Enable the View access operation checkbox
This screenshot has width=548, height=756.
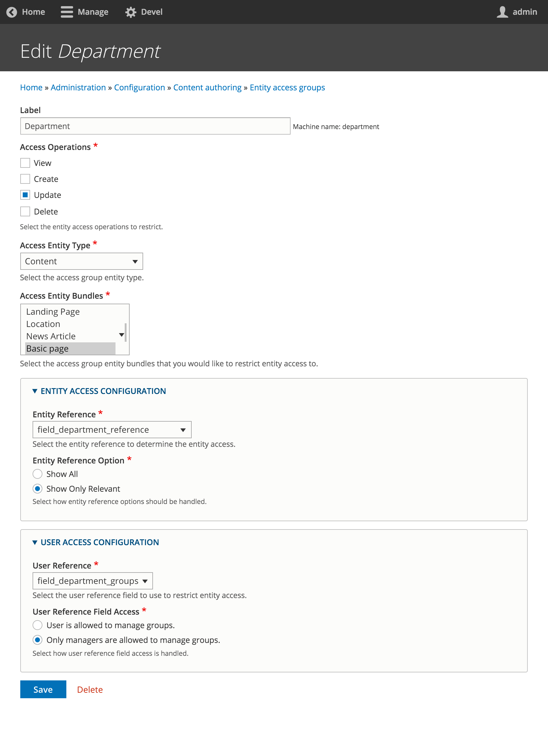point(25,163)
